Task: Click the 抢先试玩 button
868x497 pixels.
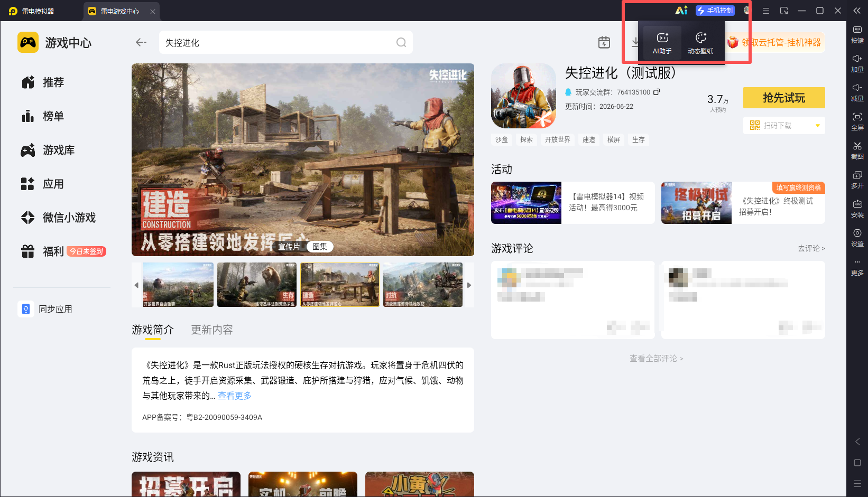Action: coord(784,98)
